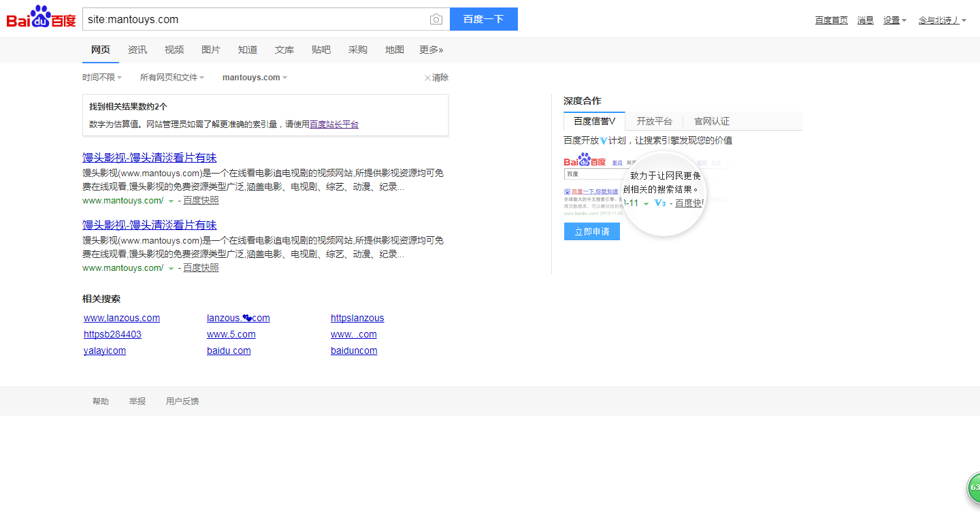Open second 馒头影视 result title
Screen dimensions: 980x524
coord(150,225)
